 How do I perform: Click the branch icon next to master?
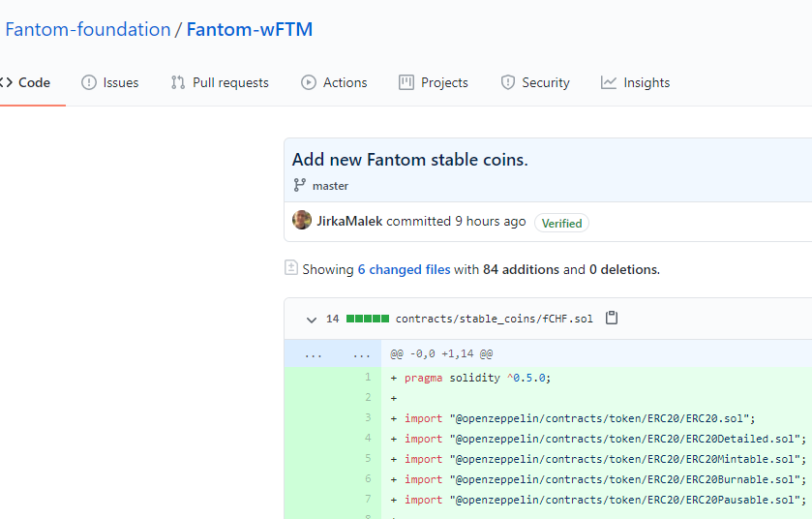[x=300, y=185]
